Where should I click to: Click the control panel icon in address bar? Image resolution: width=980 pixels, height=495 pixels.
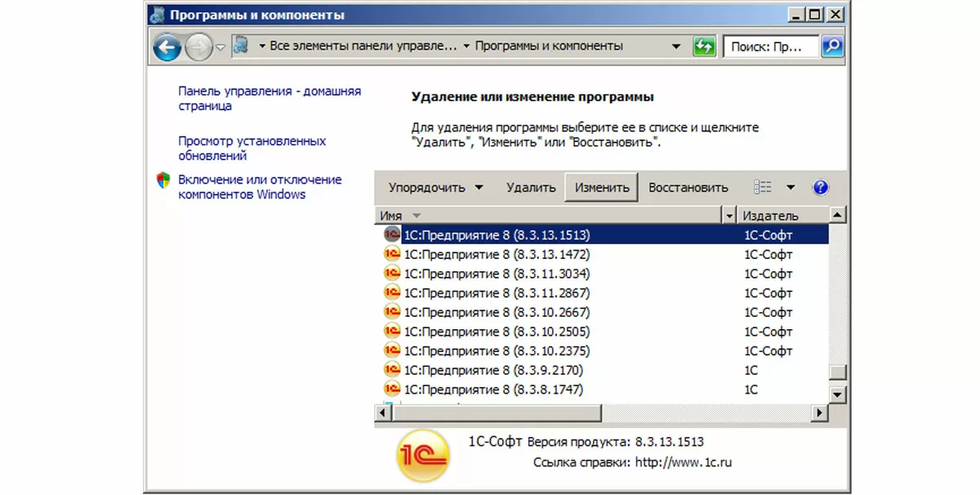point(241,46)
